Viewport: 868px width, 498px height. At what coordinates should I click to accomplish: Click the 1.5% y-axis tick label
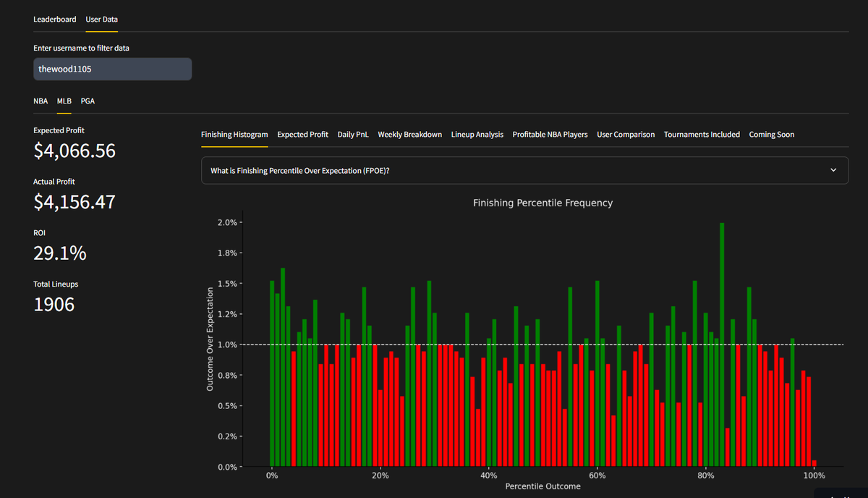[x=227, y=284]
